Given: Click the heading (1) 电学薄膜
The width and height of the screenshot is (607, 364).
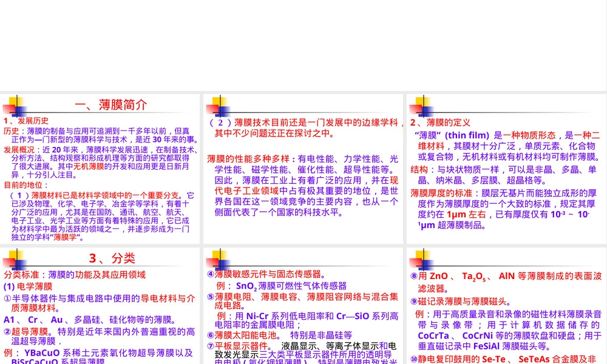Looking at the screenshot, I should click(28, 286).
